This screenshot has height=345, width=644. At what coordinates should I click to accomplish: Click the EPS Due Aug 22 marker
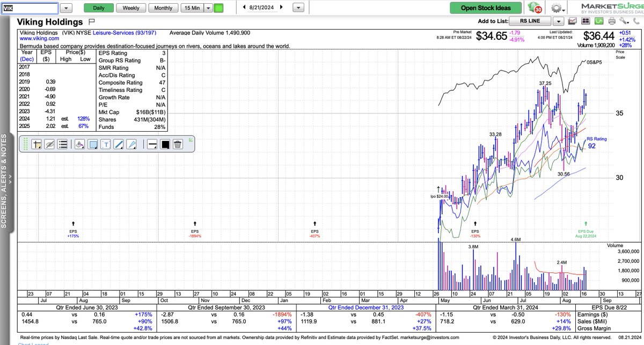tap(586, 229)
